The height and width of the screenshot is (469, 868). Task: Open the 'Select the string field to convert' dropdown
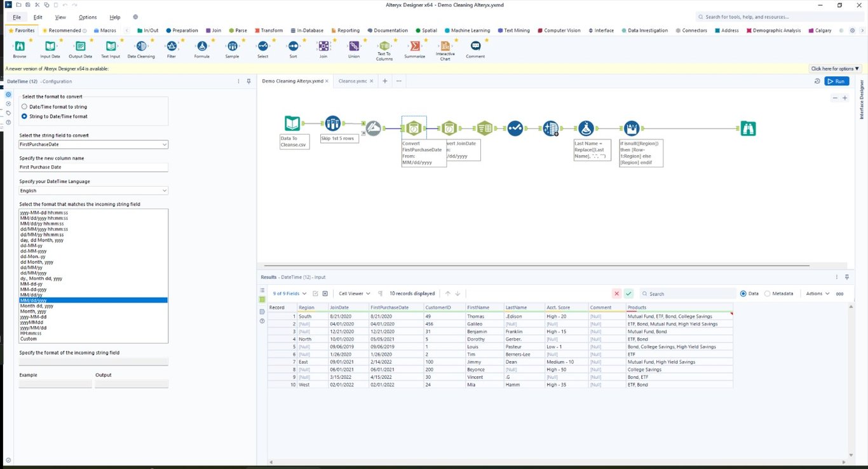[93, 144]
